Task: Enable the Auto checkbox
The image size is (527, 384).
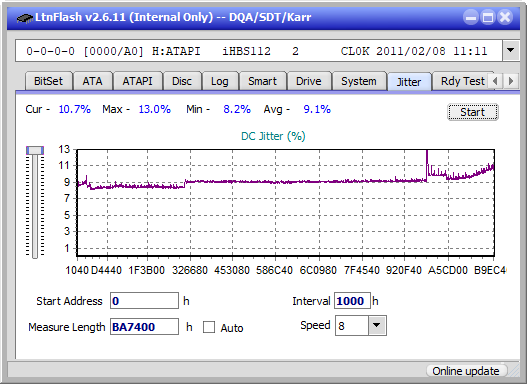Action: click(x=209, y=327)
